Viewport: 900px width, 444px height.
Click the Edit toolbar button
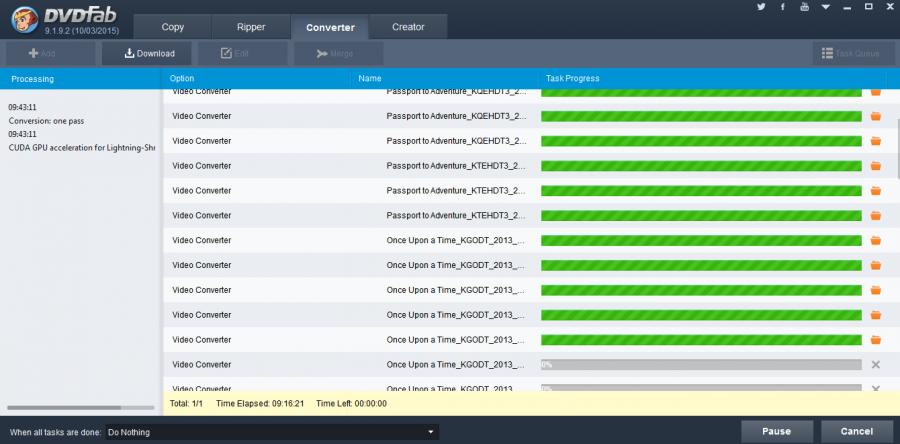click(x=243, y=53)
